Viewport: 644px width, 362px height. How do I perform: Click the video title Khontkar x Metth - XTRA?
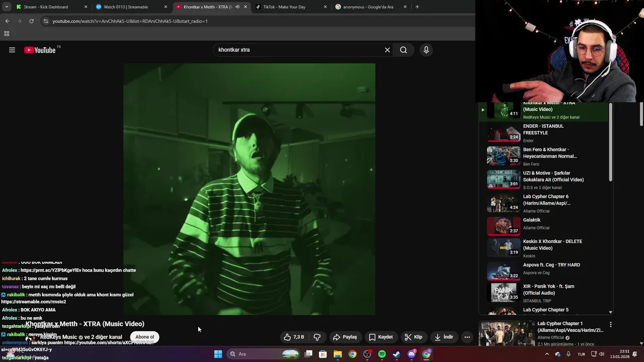tap(85, 324)
